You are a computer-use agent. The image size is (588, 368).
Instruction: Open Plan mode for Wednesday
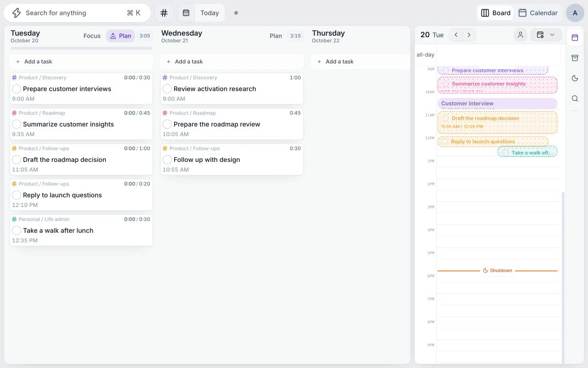276,36
